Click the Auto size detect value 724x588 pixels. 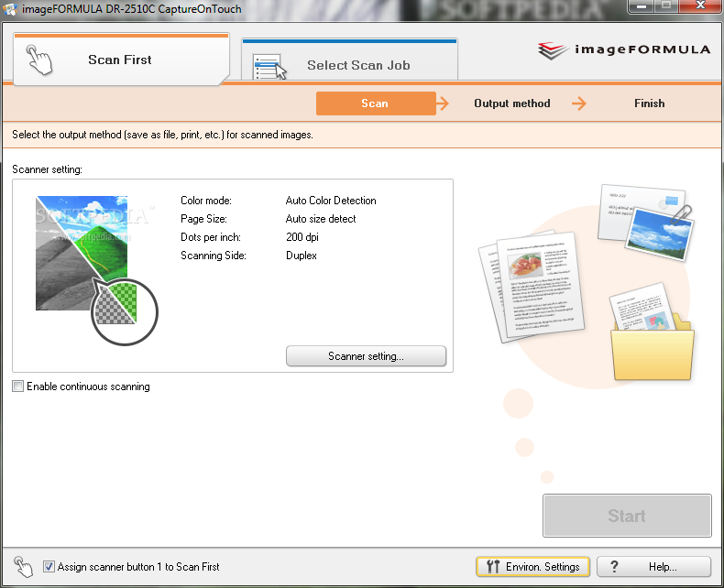click(321, 219)
